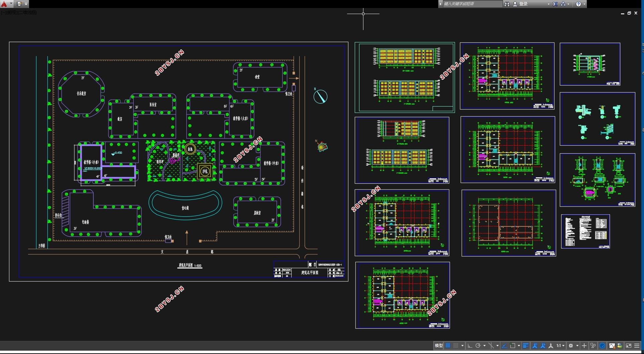Click the 行政楼 building label
The image size is (644, 354).
pyautogui.click(x=86, y=222)
